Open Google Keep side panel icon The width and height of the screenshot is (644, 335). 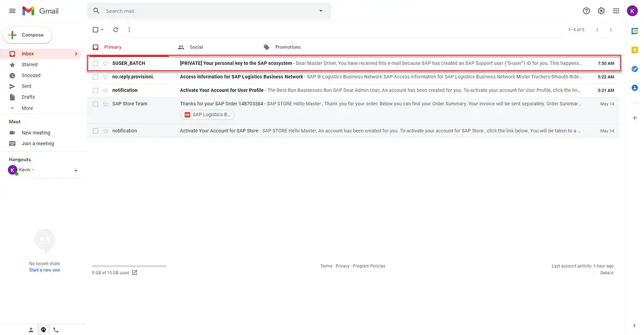634,50
